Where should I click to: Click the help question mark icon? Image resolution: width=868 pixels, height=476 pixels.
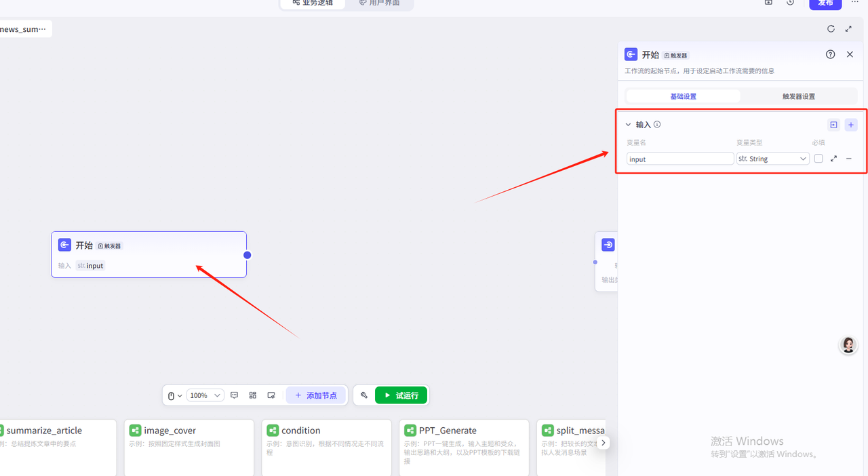(x=830, y=54)
